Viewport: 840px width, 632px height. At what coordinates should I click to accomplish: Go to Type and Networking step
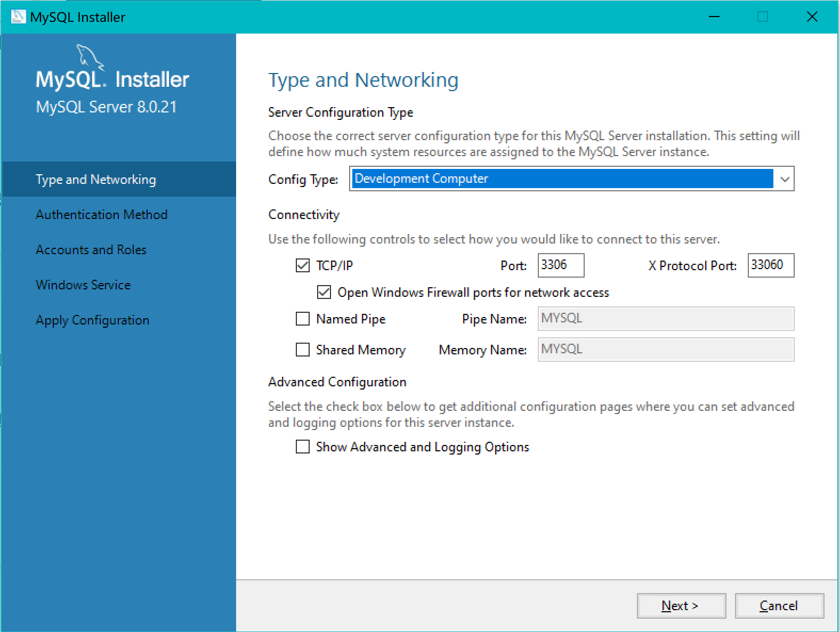(119, 179)
